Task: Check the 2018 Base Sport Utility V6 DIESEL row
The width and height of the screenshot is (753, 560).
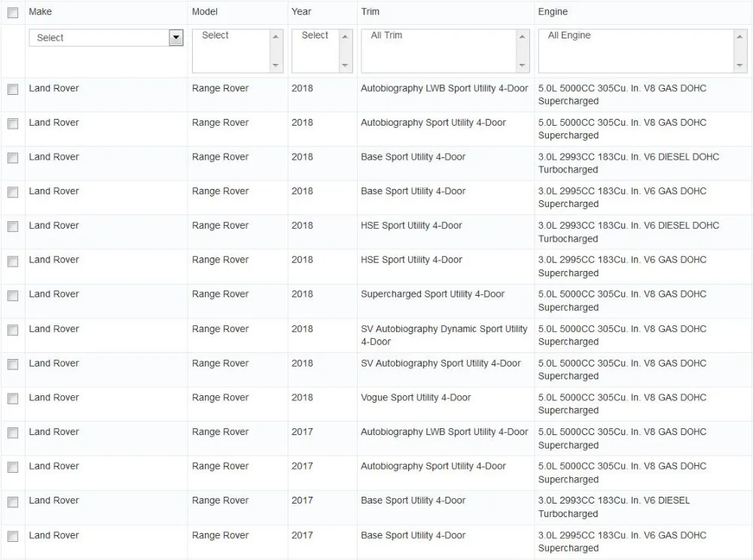Action: (13, 158)
